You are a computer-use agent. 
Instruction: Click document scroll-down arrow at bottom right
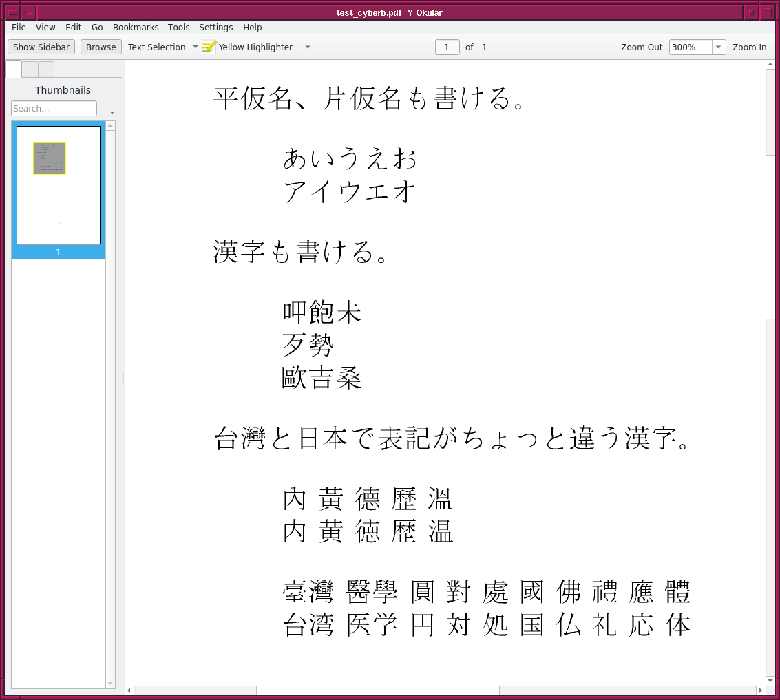point(770,680)
